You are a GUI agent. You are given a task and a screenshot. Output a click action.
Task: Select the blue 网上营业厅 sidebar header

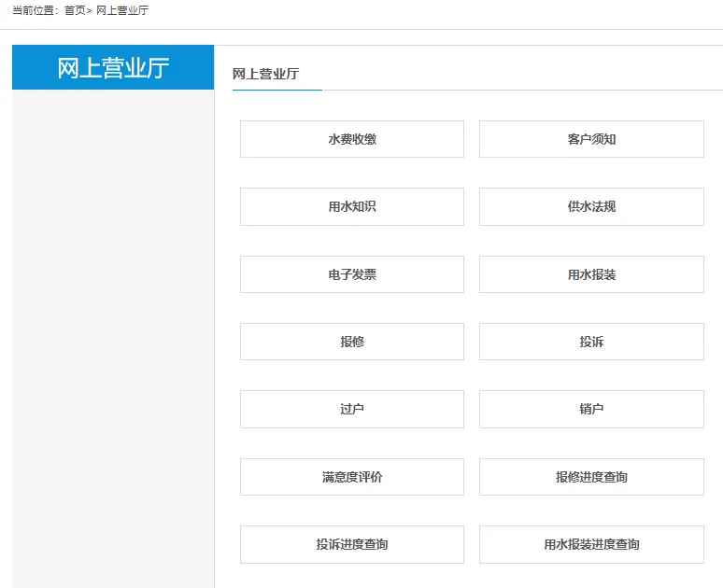pos(113,67)
